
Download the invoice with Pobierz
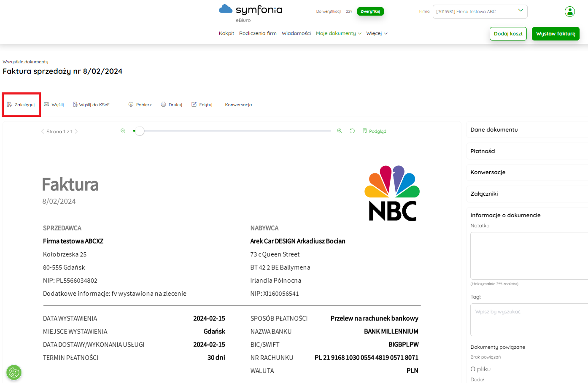pyautogui.click(x=140, y=105)
